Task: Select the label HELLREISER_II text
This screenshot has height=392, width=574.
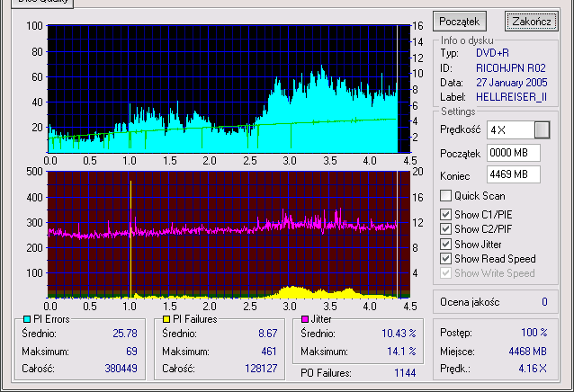Action: point(511,97)
